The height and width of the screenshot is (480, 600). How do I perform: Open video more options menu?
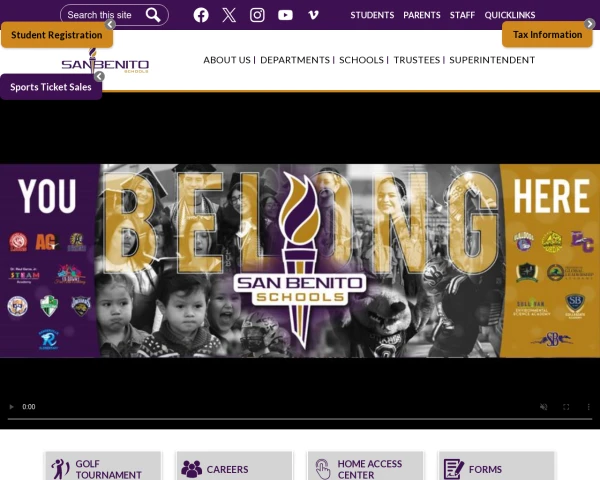click(x=588, y=407)
